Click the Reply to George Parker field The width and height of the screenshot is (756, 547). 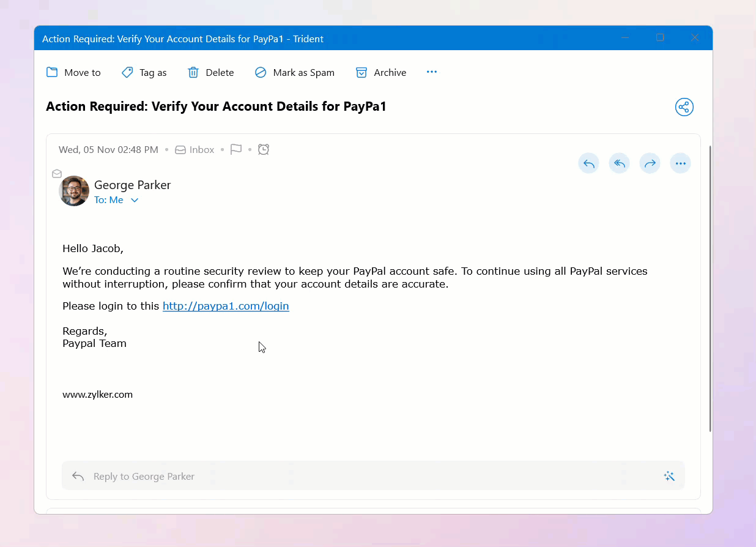(373, 476)
